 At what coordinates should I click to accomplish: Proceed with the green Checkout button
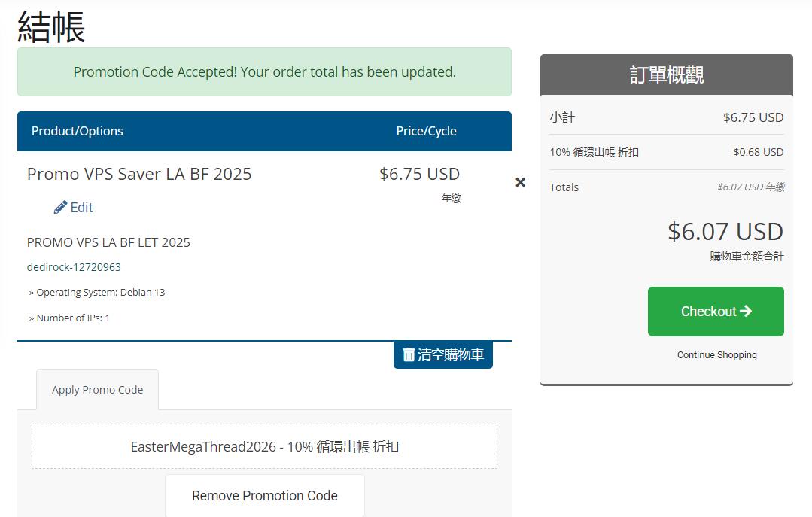715,311
